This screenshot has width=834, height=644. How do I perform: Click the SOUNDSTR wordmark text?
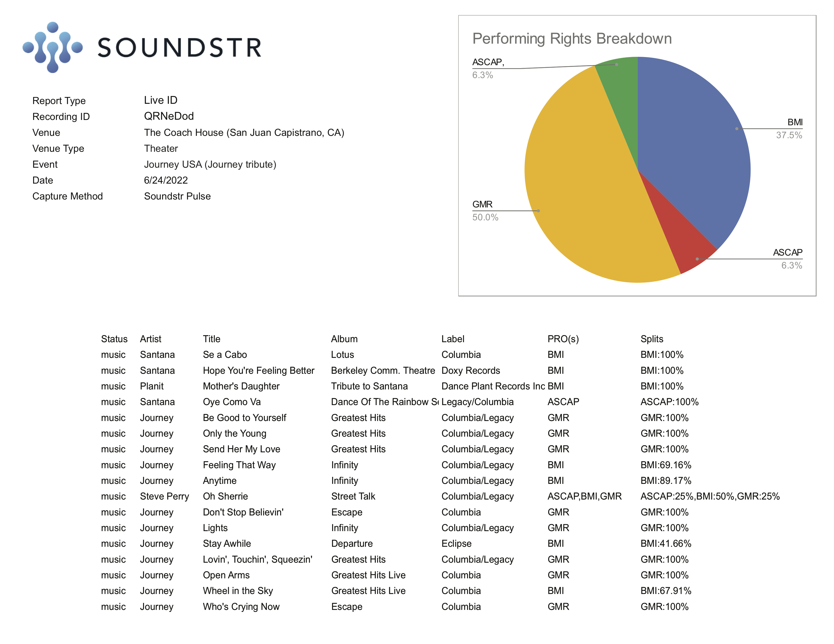click(179, 48)
